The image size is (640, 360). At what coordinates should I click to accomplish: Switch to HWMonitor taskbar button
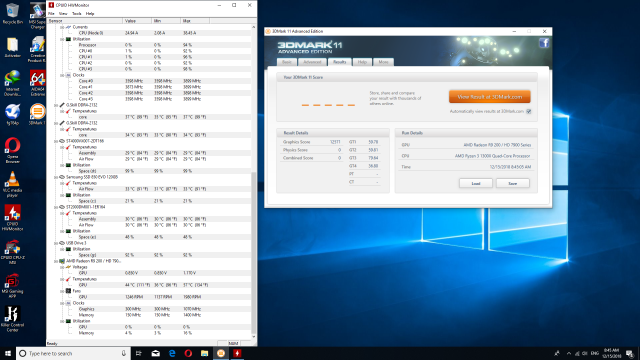[x=237, y=353]
